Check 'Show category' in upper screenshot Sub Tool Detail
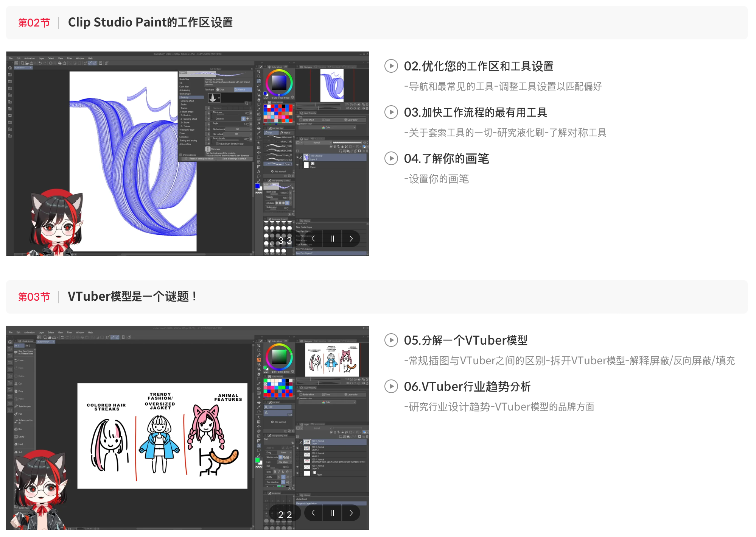 [x=181, y=155]
